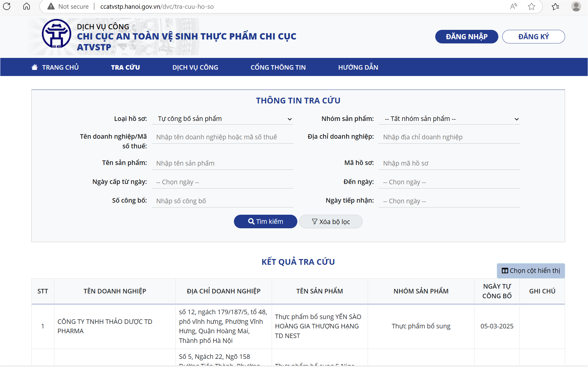Viewport: 588px width, 367px height.
Task: Click the Hanoi city logo emblem
Action: coord(56,34)
